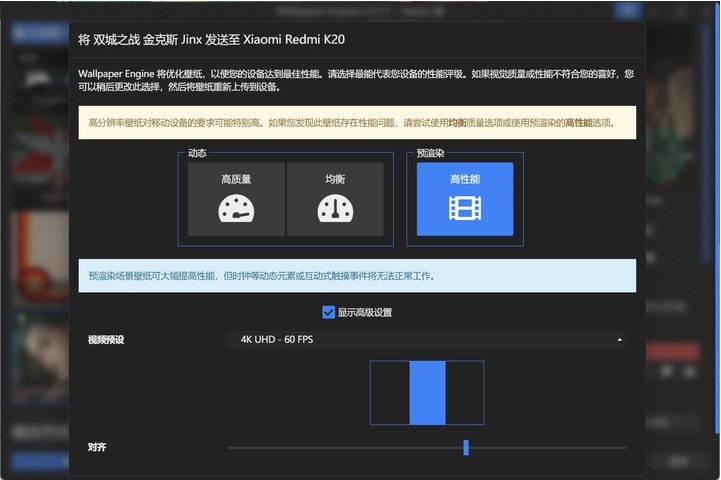Click the 动态 group label
Image resolution: width=721 pixels, height=480 pixels.
(197, 153)
